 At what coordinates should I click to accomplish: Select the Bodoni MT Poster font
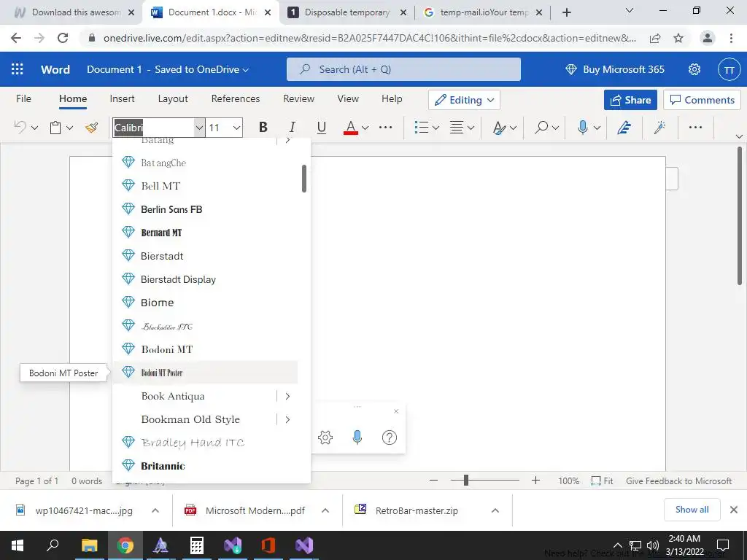tap(205, 373)
